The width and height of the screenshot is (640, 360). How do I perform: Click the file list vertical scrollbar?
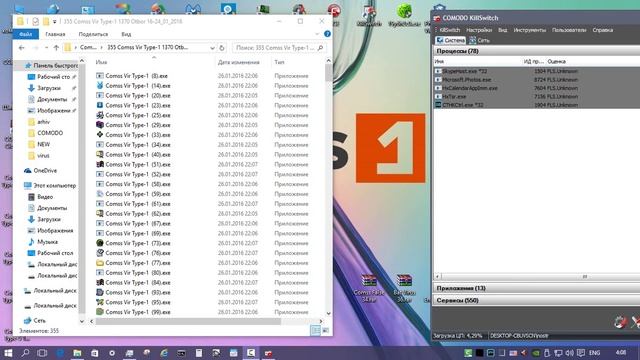pyautogui.click(x=329, y=73)
